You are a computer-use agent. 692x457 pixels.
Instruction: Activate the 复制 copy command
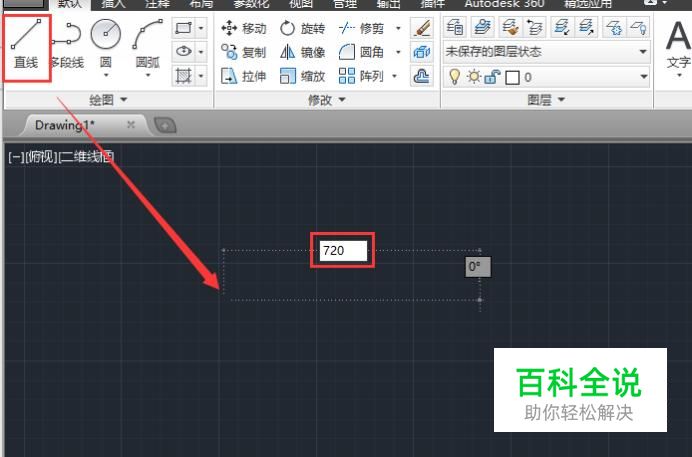244,52
